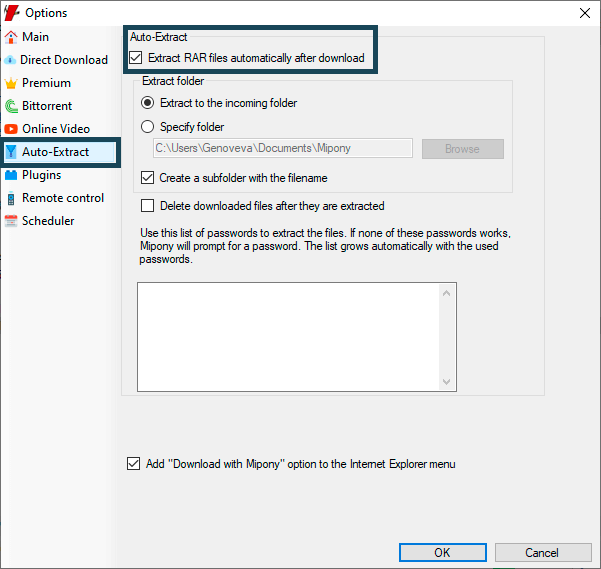The width and height of the screenshot is (601, 569).
Task: Toggle Create a subfolder with the filename
Action: point(148,178)
